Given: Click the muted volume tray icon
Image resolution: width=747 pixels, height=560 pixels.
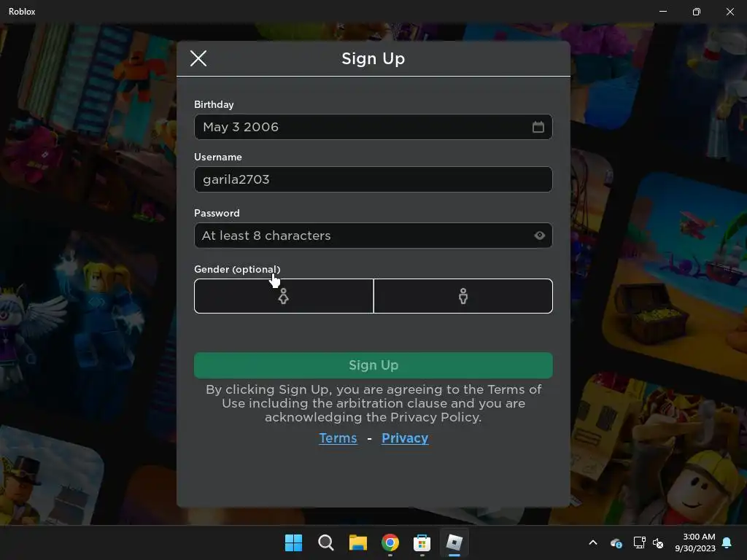Looking at the screenshot, I should 658,542.
